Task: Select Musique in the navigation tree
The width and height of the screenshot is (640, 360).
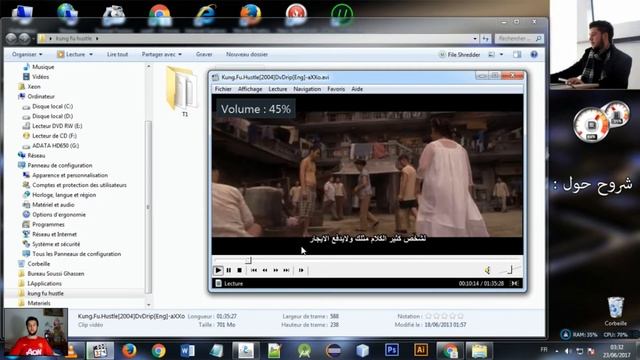Action: (43, 67)
